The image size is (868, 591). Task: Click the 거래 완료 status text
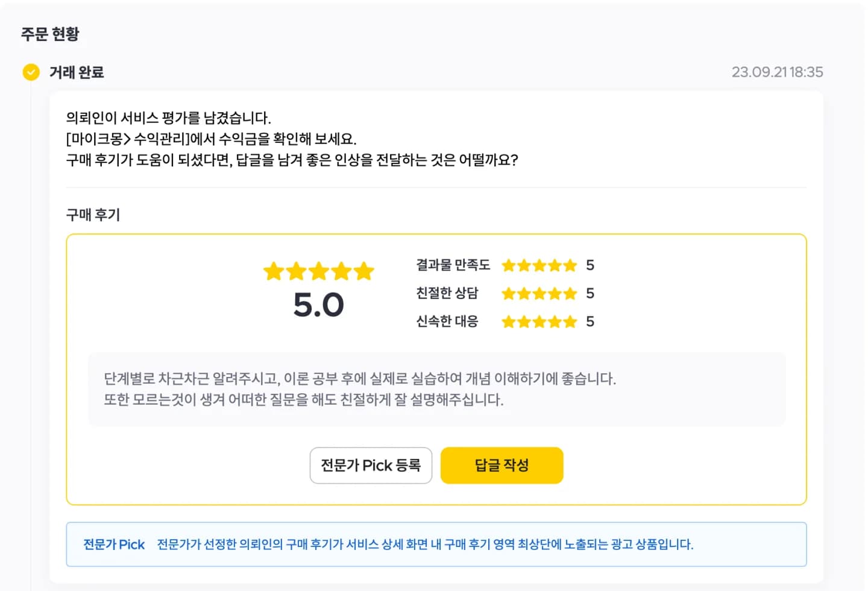point(77,72)
